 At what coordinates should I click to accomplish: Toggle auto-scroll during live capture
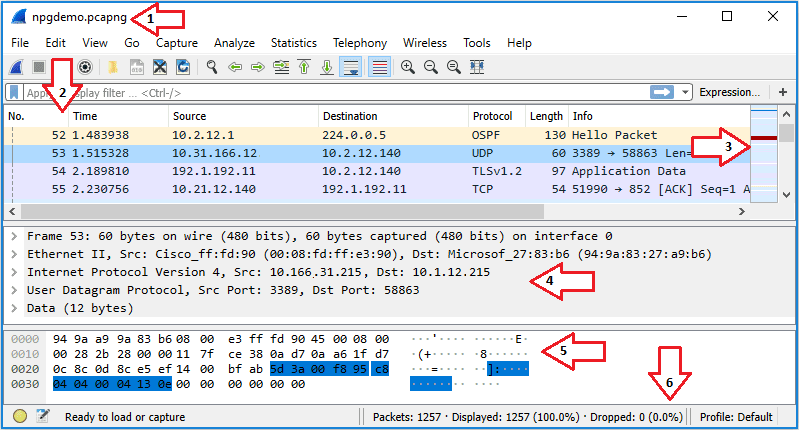pos(351,67)
